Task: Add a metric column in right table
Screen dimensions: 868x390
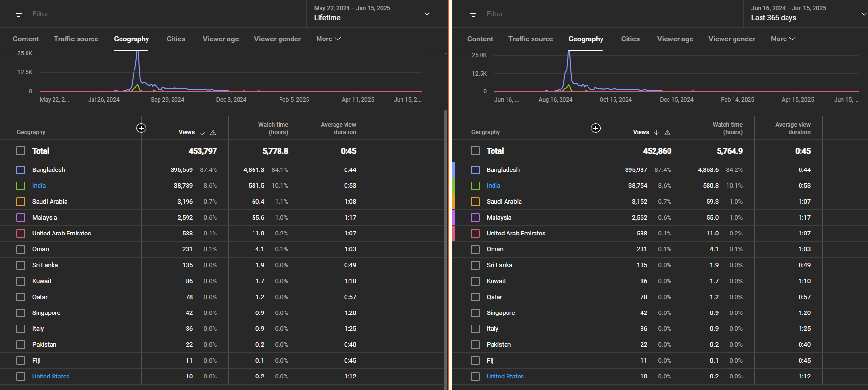Action: (596, 128)
